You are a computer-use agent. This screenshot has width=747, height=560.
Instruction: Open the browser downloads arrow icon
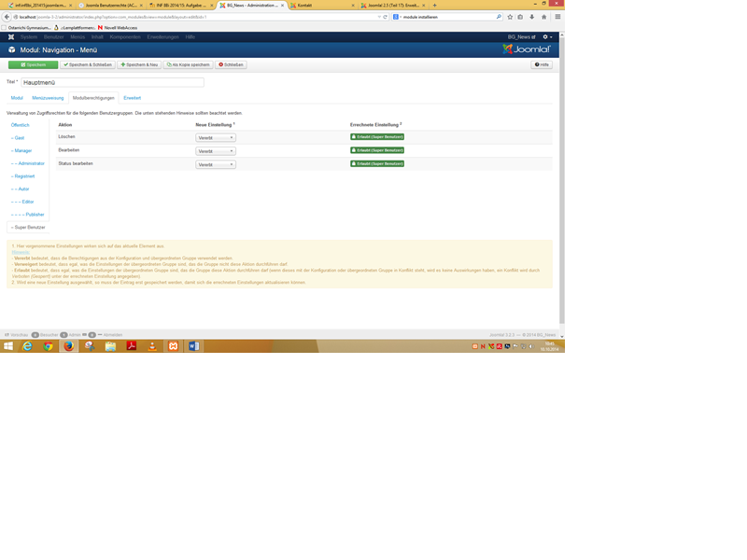(x=531, y=17)
